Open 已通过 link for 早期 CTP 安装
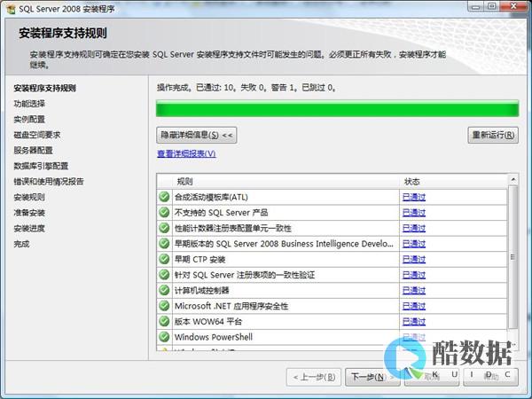Screen dimensions: 532x399 pyautogui.click(x=414, y=259)
